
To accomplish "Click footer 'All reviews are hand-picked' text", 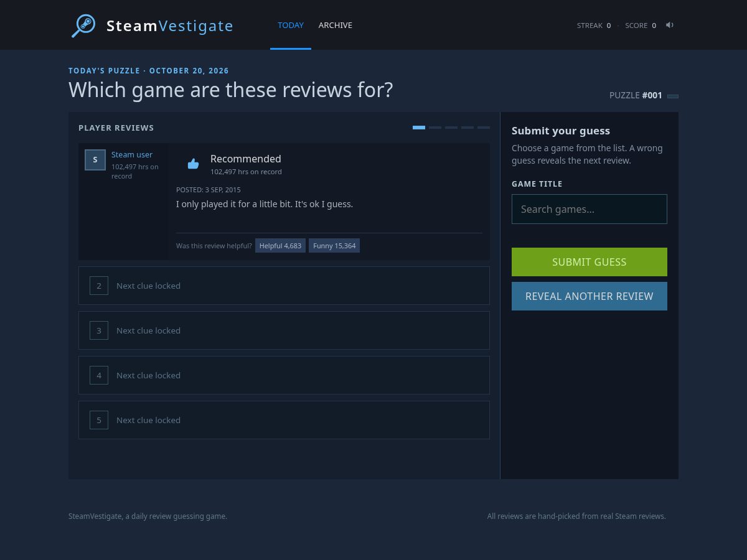I will pyautogui.click(x=576, y=516).
